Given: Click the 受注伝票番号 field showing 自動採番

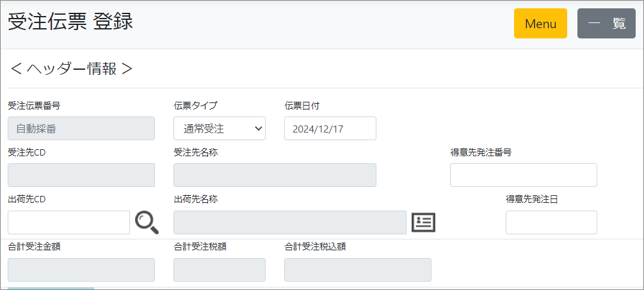Looking at the screenshot, I should tap(81, 129).
